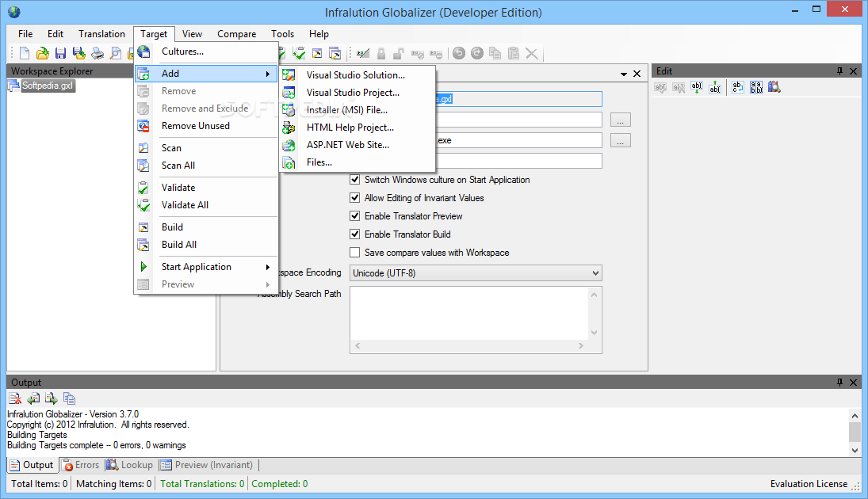Screen dimensions: 868x499
Task: Open the Translation menu
Action: tap(101, 34)
